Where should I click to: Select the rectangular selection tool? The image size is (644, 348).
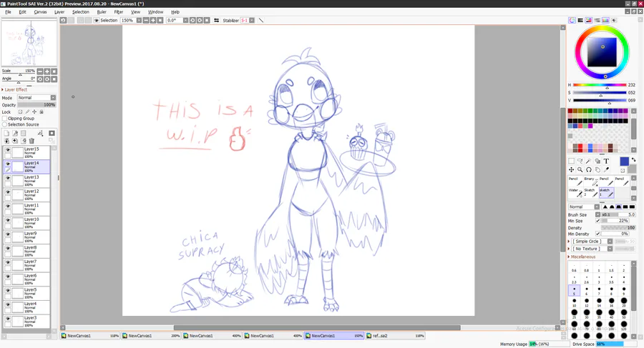click(x=571, y=161)
